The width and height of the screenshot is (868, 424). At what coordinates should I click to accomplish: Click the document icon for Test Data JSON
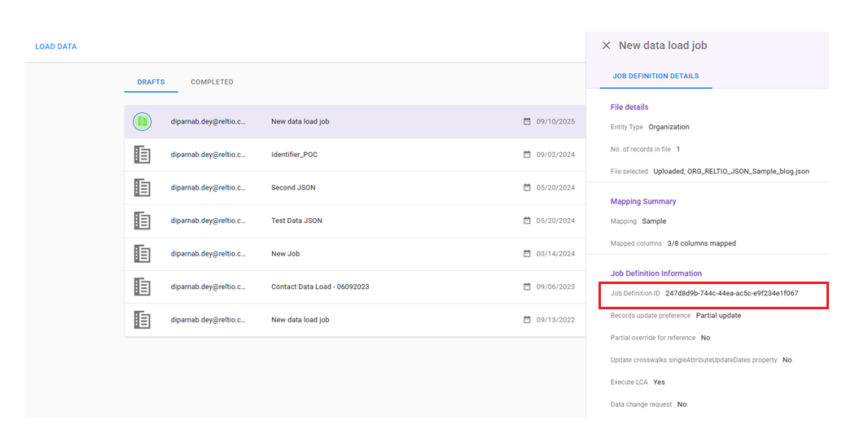click(x=142, y=221)
